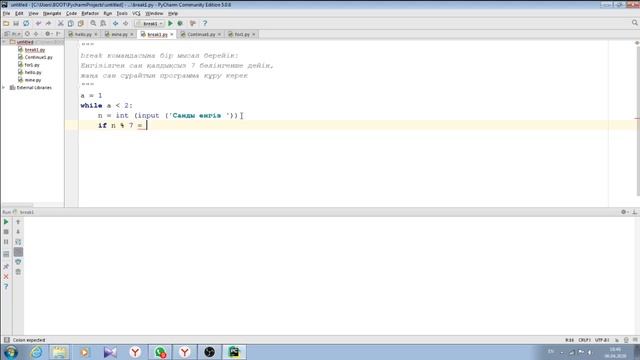Switch to the mine.py editor tab
This screenshot has width=640, height=360.
coord(120,35)
